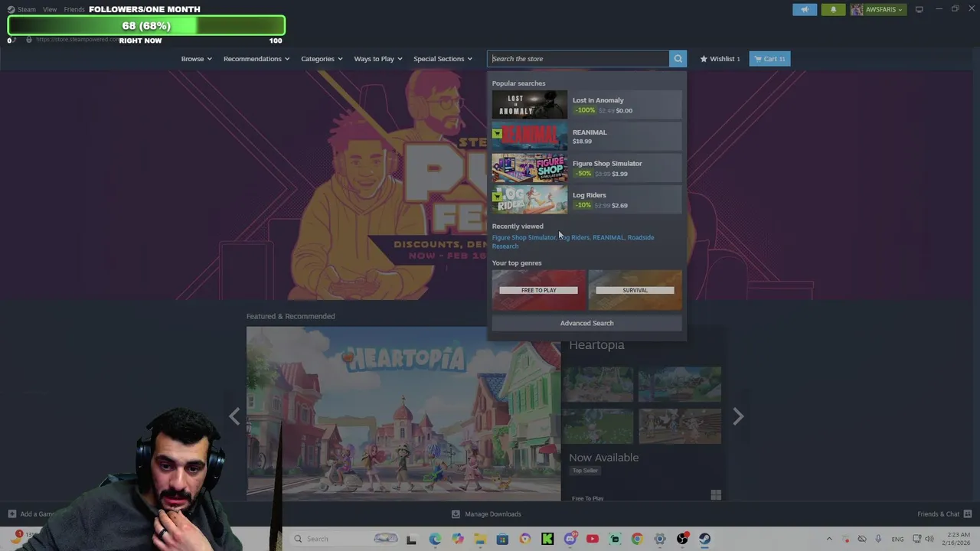
Task: Open the green K Kick app in the taskbar
Action: point(547,539)
